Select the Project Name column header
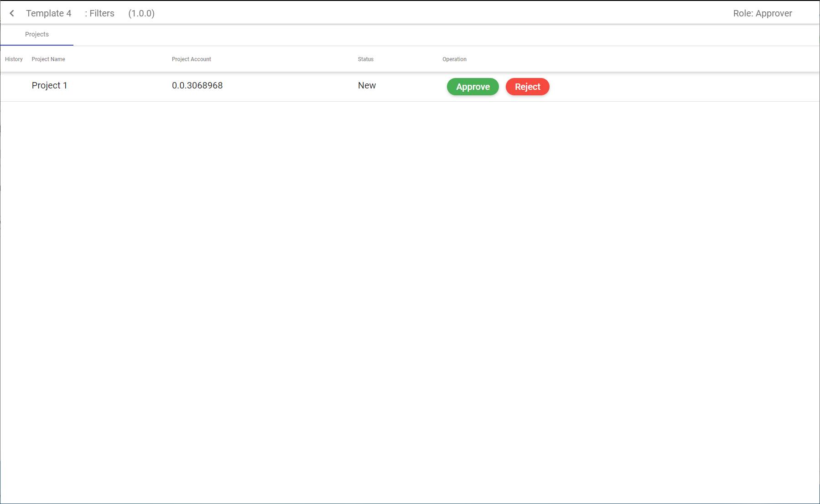This screenshot has width=820, height=504. point(48,59)
